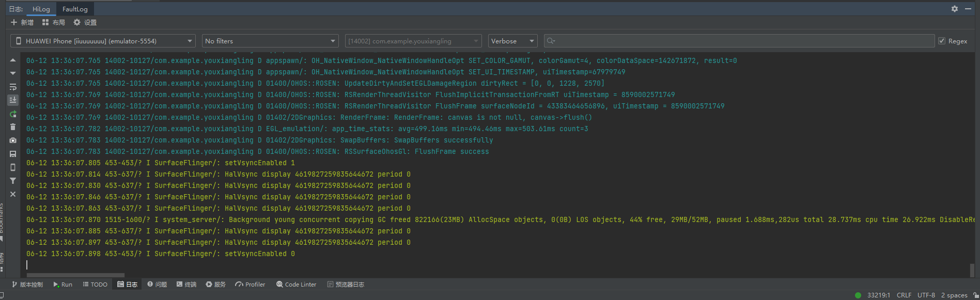Switch to the FaultLog tab

click(x=75, y=9)
